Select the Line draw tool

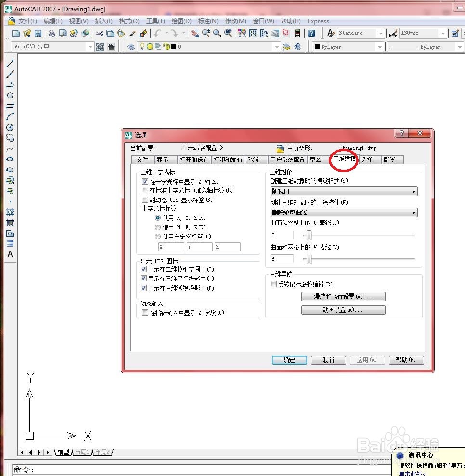10,64
